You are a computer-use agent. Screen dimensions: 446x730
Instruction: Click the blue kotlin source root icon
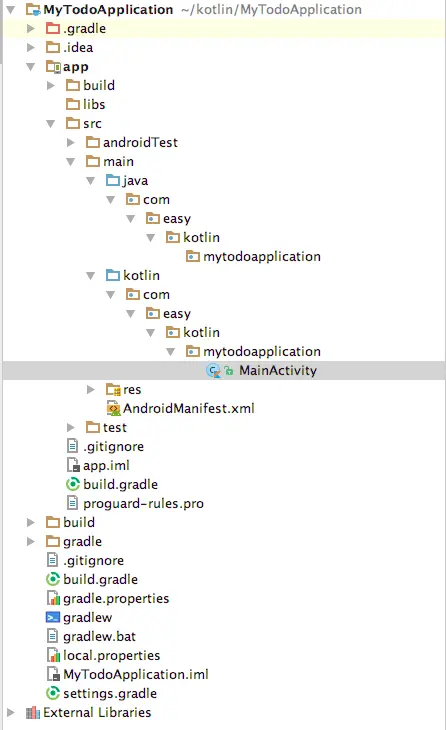click(113, 276)
